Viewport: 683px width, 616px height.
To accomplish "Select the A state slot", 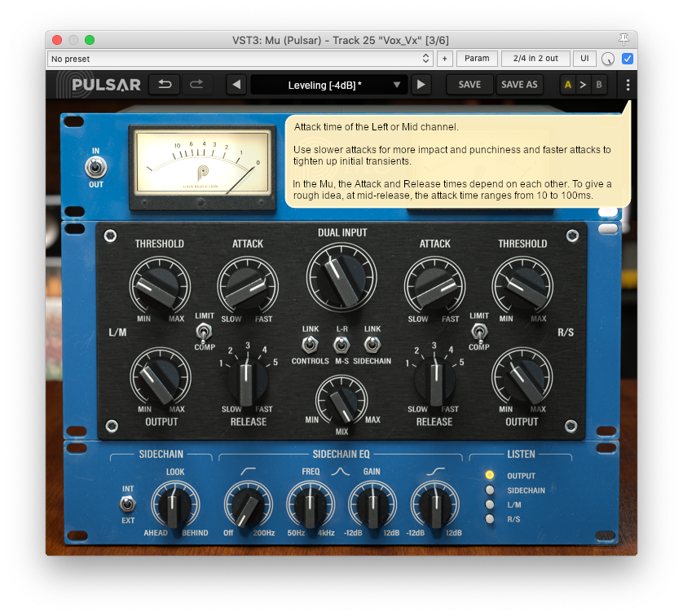I will [567, 85].
